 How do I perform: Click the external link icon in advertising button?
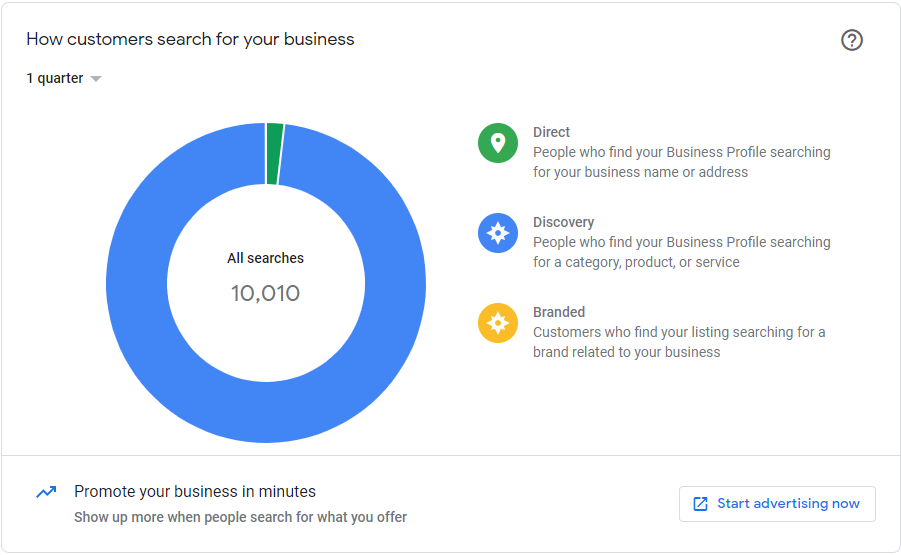click(x=701, y=504)
